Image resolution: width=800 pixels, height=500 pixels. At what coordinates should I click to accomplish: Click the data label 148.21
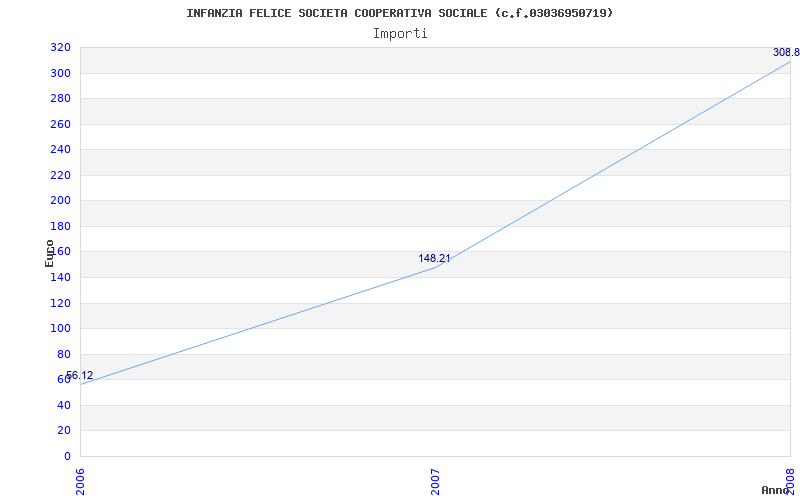click(434, 258)
